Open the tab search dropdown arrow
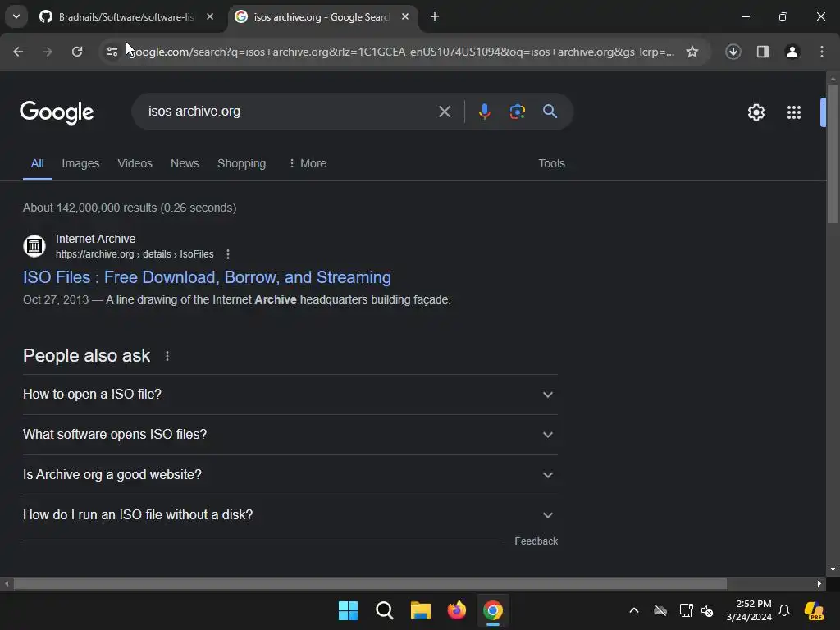The image size is (840, 630). (16, 16)
